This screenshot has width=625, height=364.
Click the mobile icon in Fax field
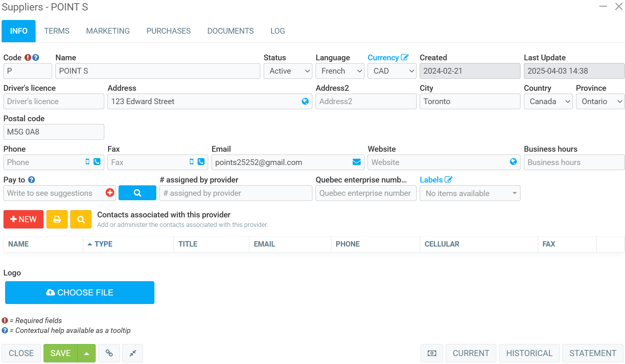(191, 162)
